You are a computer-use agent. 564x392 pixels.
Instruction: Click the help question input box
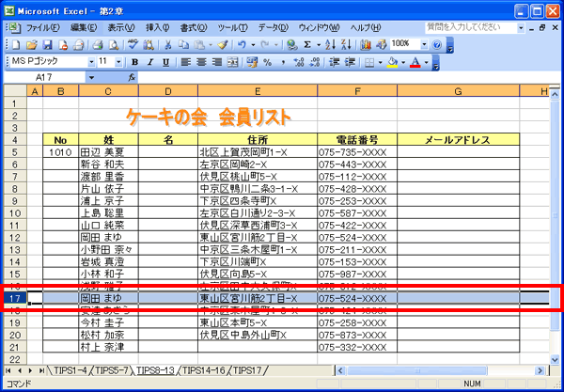coord(471,27)
